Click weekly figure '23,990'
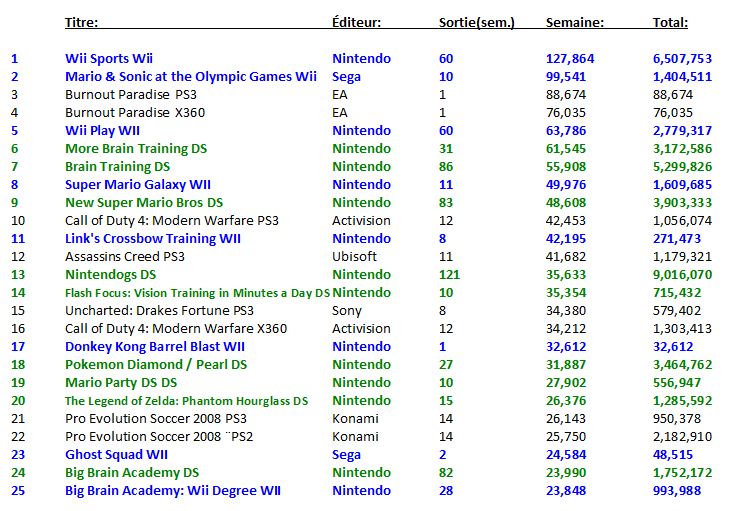This screenshot has height=511, width=732. (566, 473)
